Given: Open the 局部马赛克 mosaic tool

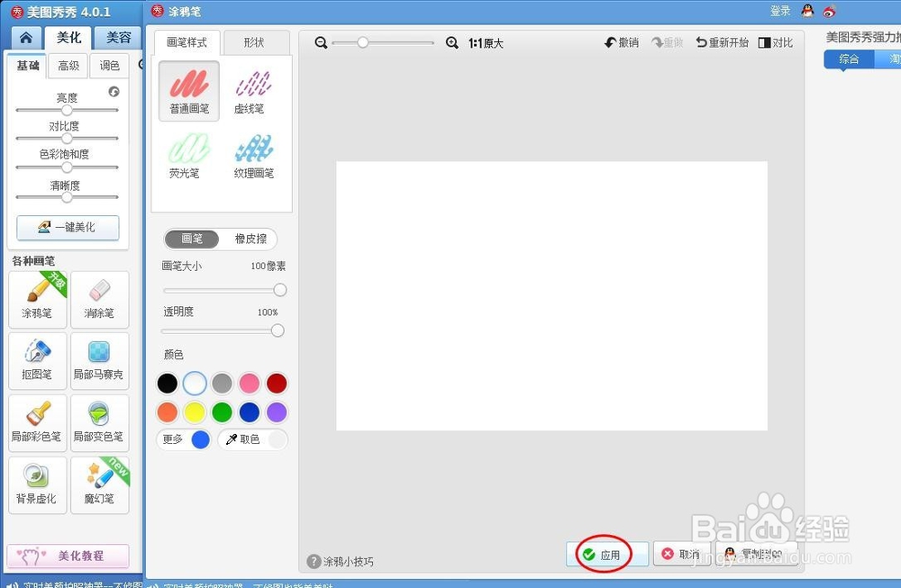Looking at the screenshot, I should 99,361.
